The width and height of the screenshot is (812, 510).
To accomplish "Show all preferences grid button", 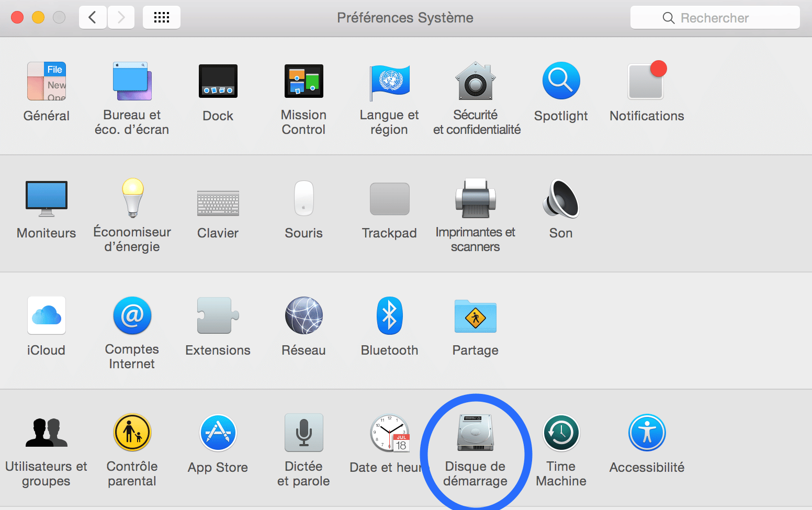I will coord(162,17).
